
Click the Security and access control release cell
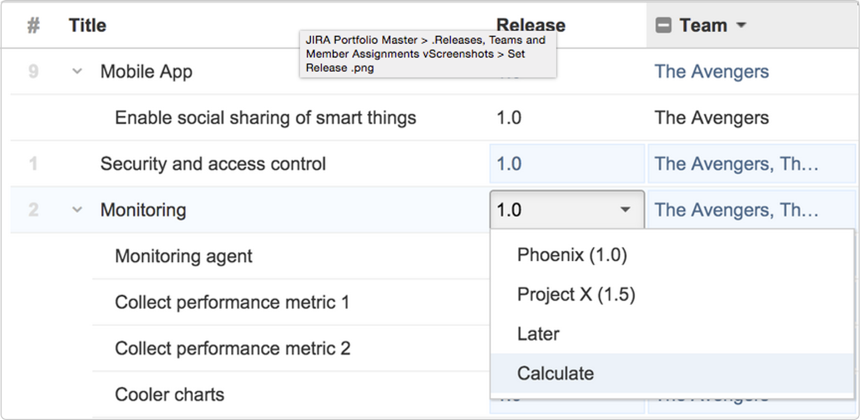point(567,164)
